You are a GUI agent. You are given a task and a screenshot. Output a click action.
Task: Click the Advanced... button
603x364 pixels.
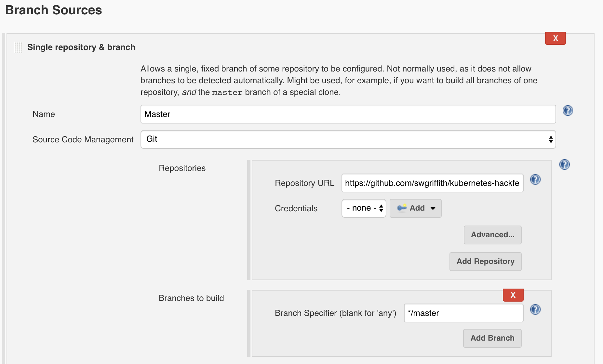[x=492, y=235]
